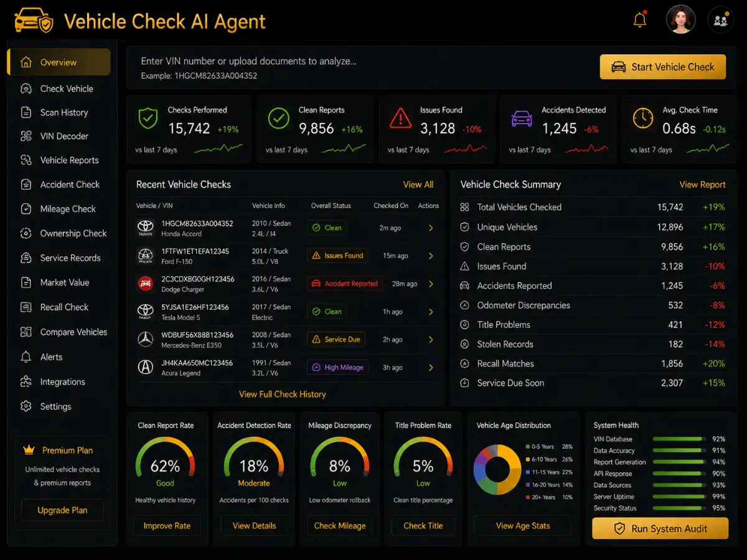
Task: Click the Integrations sidebar icon
Action: pyautogui.click(x=26, y=381)
